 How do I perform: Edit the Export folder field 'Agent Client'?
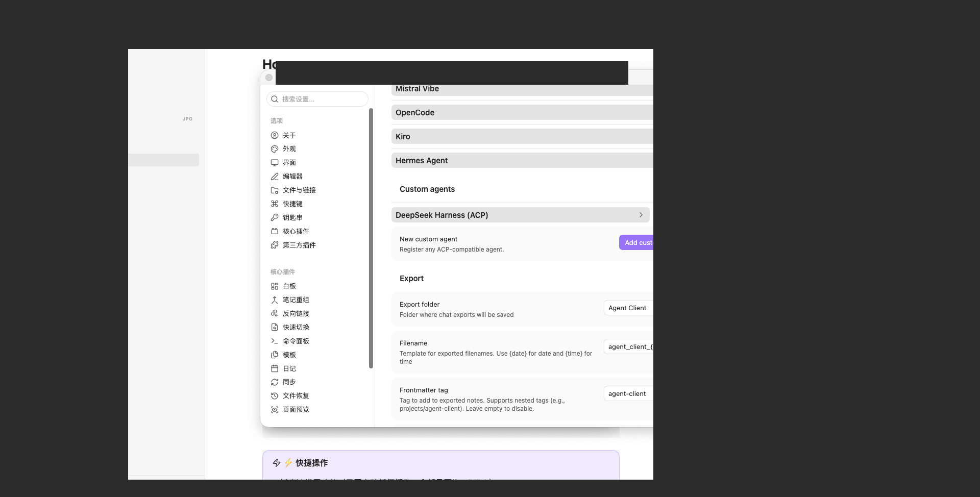[x=628, y=308]
